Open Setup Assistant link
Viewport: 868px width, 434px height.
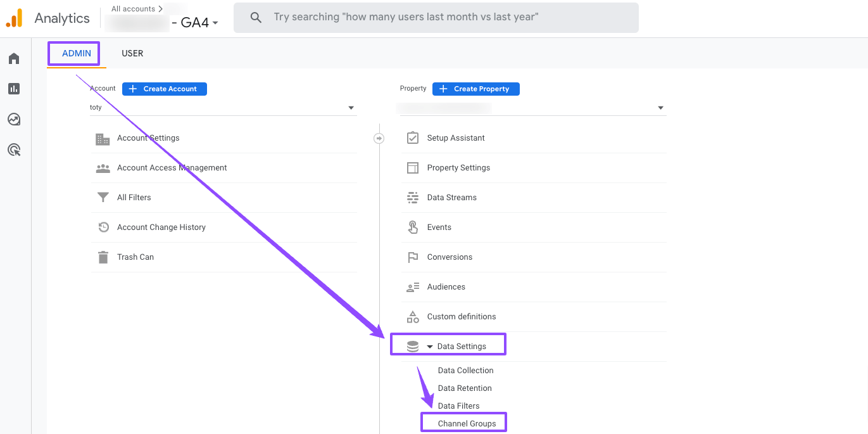click(x=456, y=138)
